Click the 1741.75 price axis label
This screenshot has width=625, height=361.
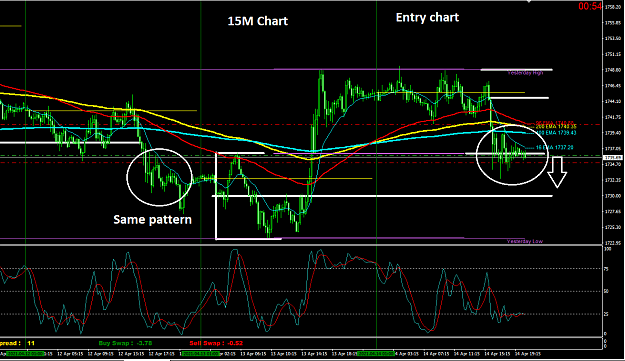[x=613, y=117]
